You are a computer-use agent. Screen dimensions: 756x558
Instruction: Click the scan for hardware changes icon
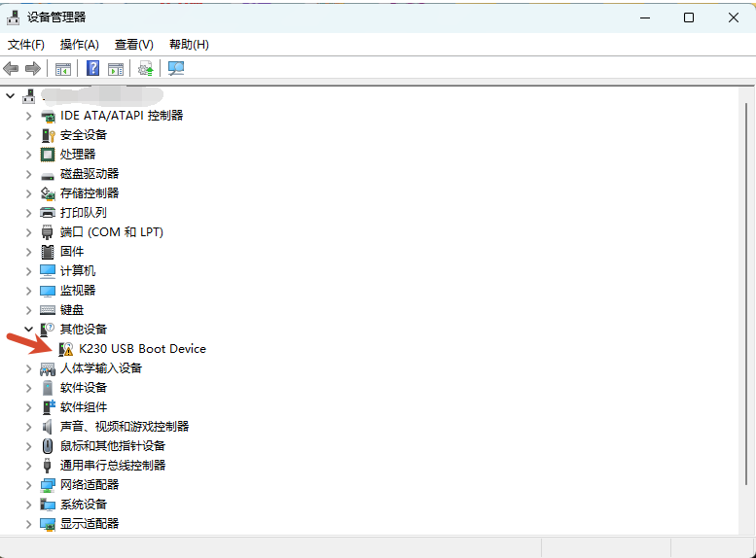point(175,68)
